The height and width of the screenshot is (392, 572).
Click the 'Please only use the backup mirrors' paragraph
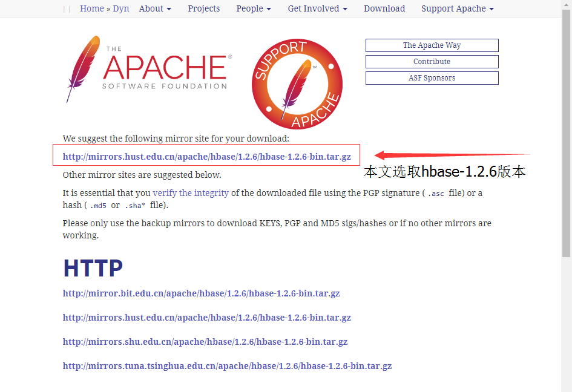pyautogui.click(x=277, y=229)
